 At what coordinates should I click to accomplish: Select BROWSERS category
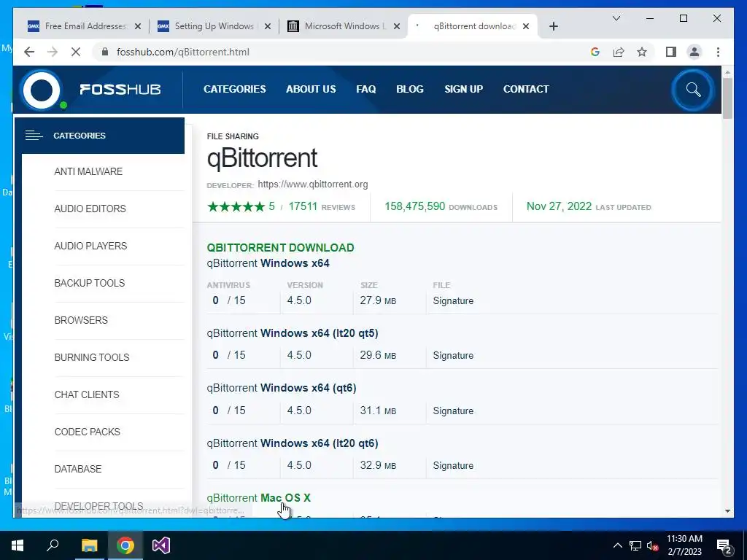(x=81, y=320)
